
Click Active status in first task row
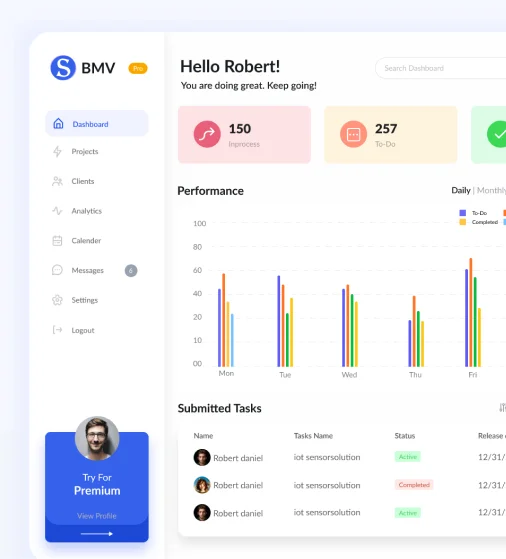coord(408,457)
